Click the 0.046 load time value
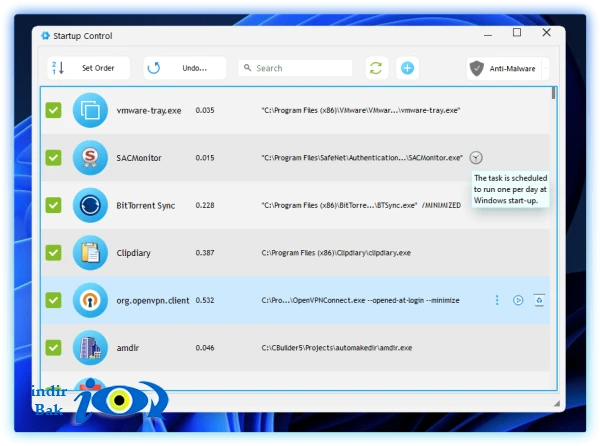This screenshot has height=446, width=600. click(205, 348)
